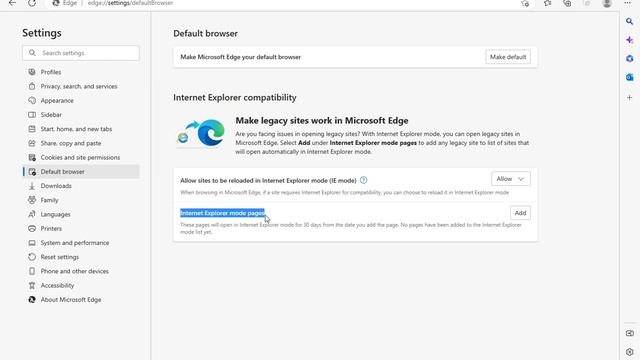Open Share, copy and paste settings
Image resolution: width=640 pixels, height=360 pixels.
pyautogui.click(x=71, y=143)
